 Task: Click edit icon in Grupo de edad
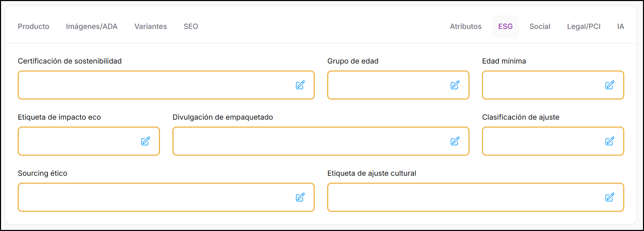coord(455,85)
